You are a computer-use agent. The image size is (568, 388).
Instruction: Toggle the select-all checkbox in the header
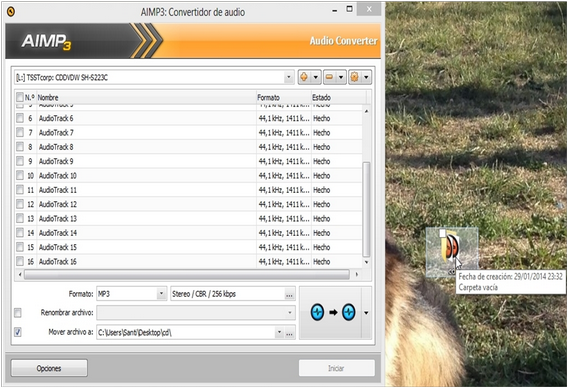click(x=20, y=97)
